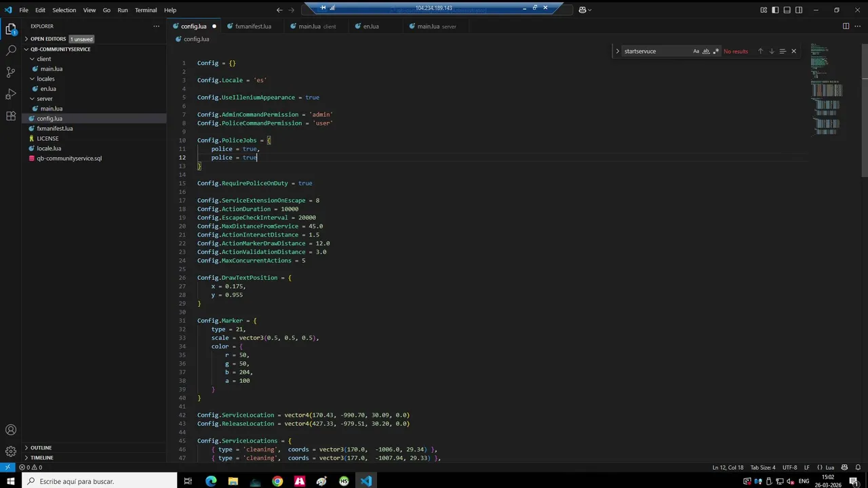This screenshot has width=868, height=488.
Task: Switch to the main.lua server tab
Action: click(435, 26)
